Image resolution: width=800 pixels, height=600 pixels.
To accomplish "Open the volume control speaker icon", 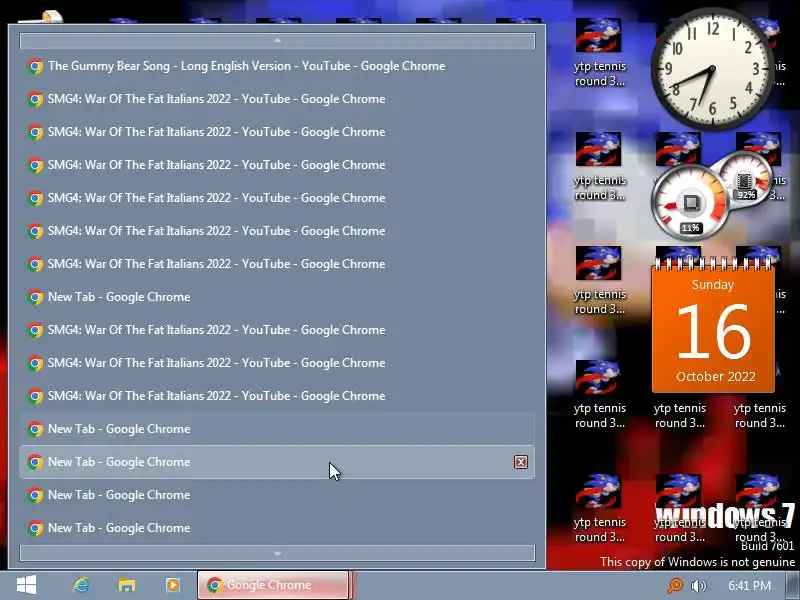I will pos(698,586).
